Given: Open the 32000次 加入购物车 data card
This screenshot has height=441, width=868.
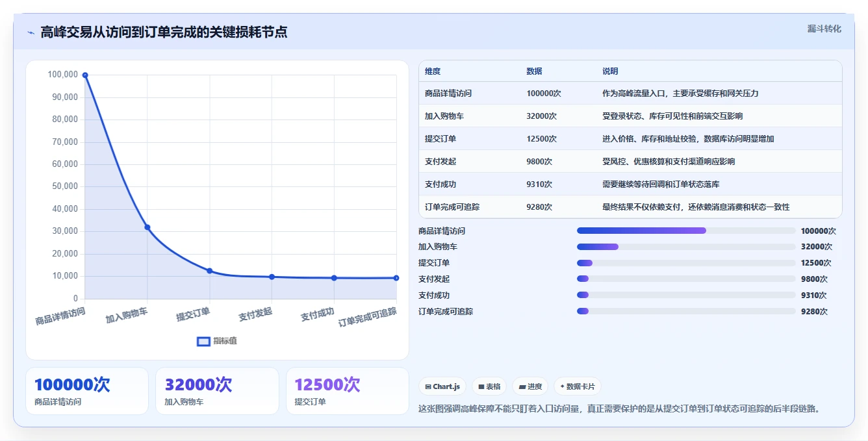Looking at the screenshot, I should point(217,391).
